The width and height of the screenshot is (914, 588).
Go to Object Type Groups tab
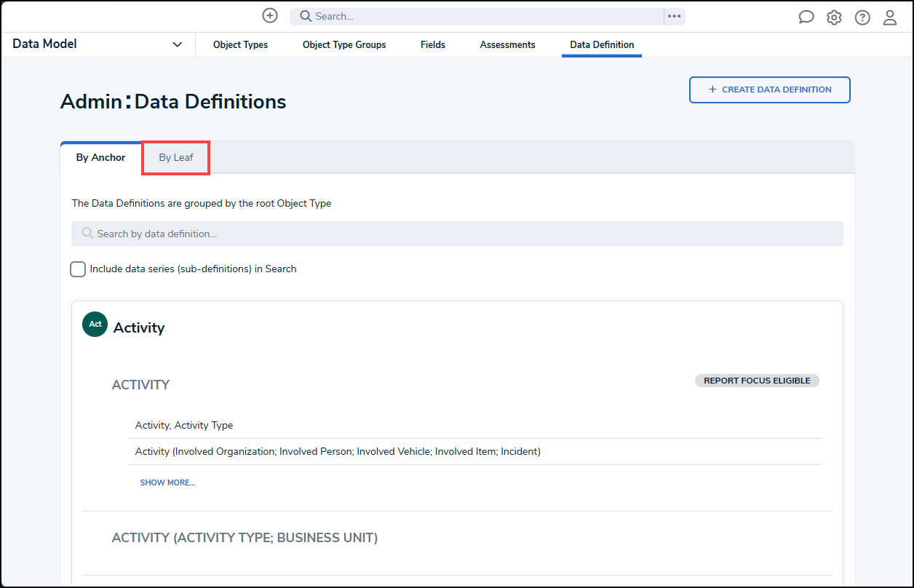[344, 45]
